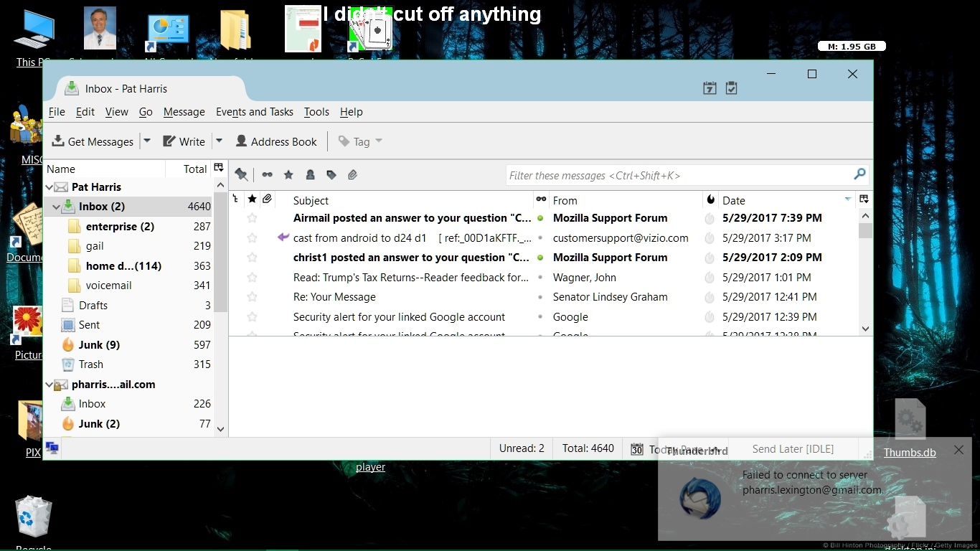Click the pin icon to keep filters applied

click(241, 174)
